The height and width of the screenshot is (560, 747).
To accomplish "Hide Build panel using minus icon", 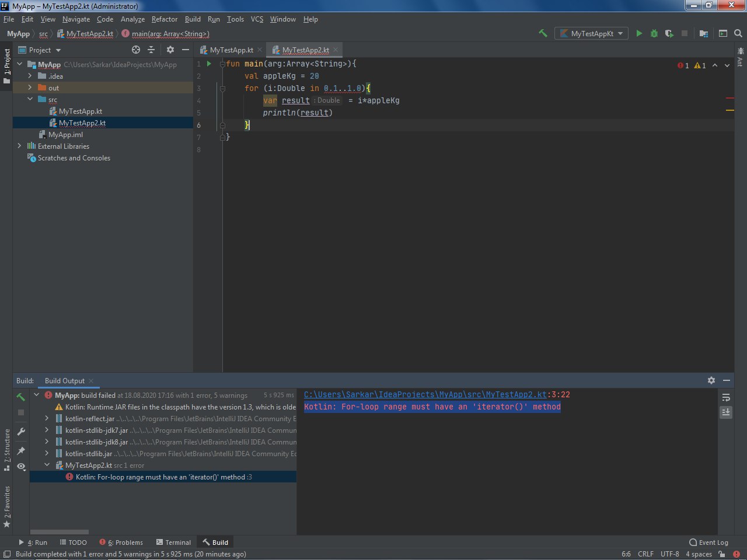I will click(727, 380).
